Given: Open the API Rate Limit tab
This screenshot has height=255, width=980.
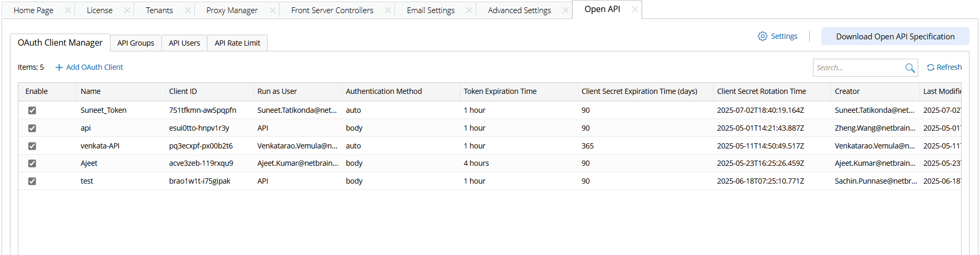Looking at the screenshot, I should (237, 43).
